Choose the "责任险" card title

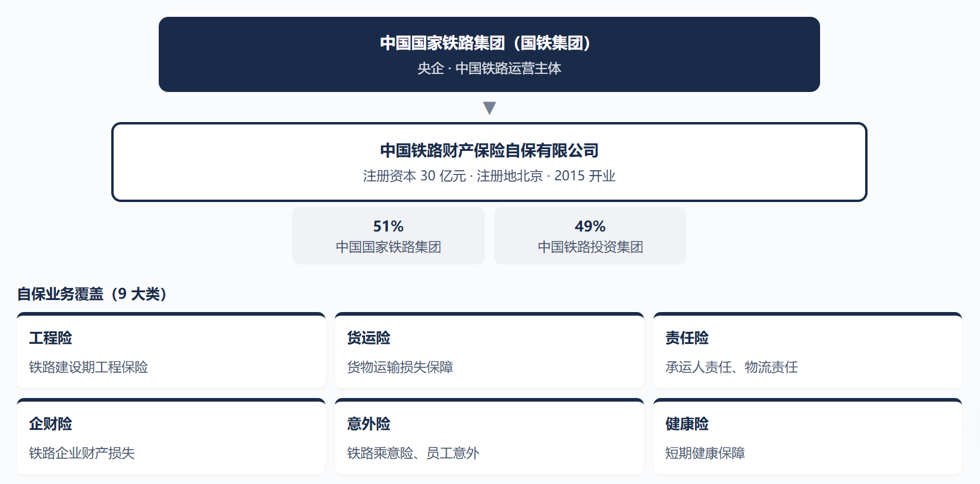coord(687,338)
